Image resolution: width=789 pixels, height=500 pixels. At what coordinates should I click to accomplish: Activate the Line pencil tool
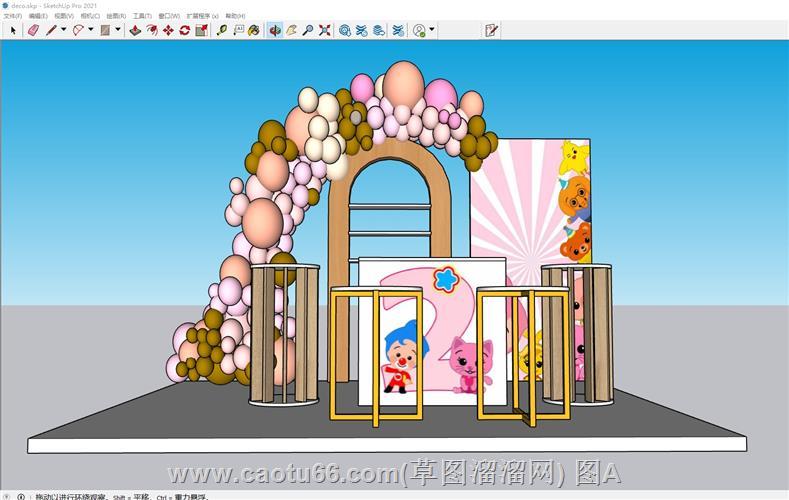(x=51, y=31)
